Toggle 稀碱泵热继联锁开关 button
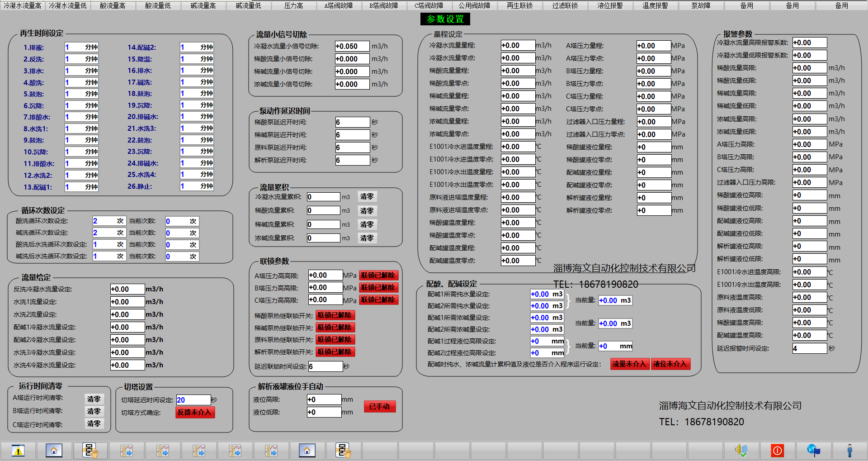 [x=335, y=328]
